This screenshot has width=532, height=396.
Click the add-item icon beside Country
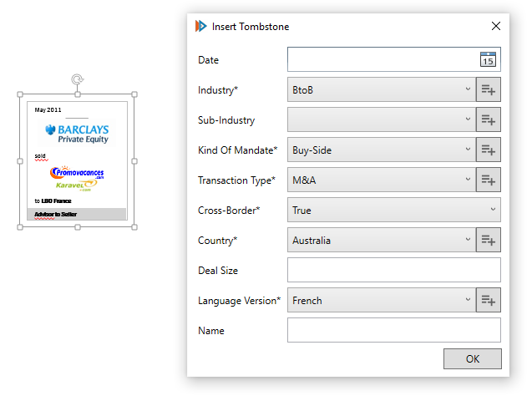click(488, 240)
